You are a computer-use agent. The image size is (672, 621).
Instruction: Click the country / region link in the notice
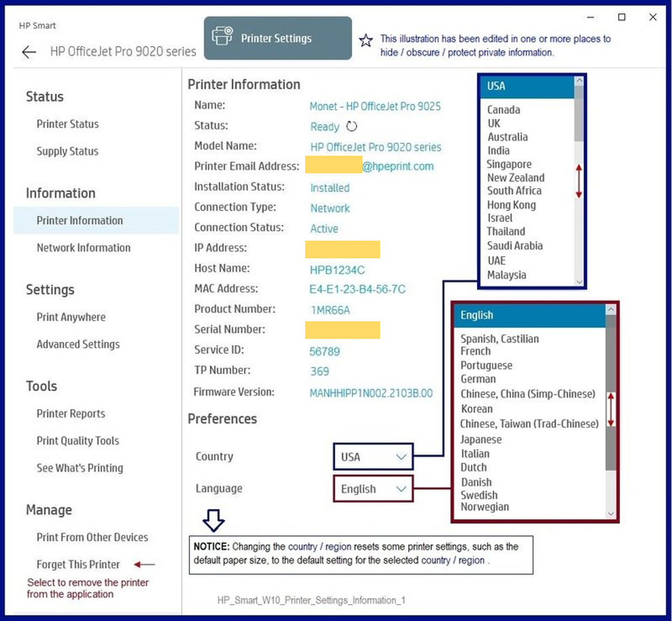coord(319,546)
